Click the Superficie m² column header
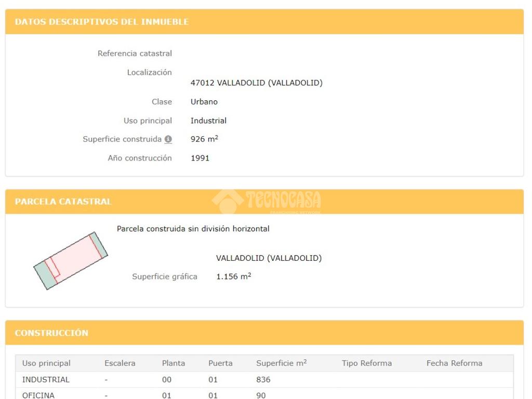532x399 pixels. point(282,363)
